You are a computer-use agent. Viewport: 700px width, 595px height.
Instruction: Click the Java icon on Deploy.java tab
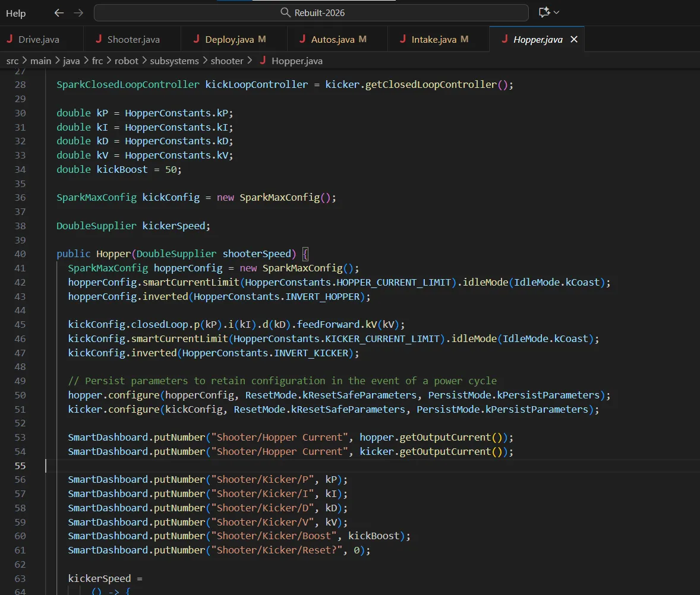coord(196,39)
